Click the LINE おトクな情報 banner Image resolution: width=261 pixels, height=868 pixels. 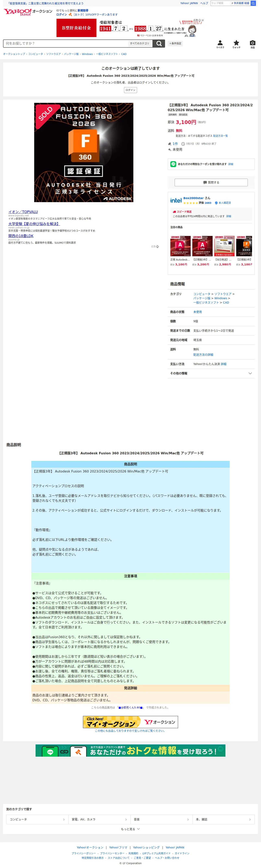tap(130, 750)
